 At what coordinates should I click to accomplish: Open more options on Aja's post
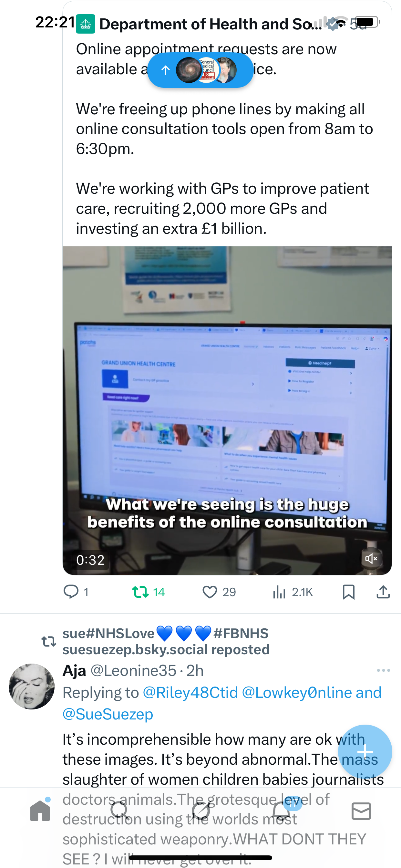click(x=383, y=671)
